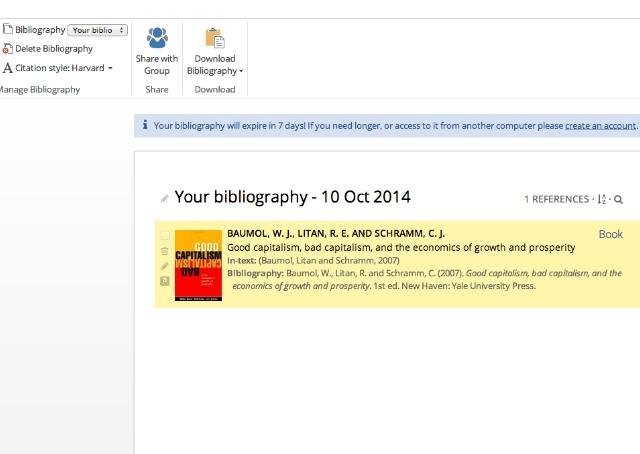This screenshot has width=640, height=454.
Task: Click the trash icon on the Baumol reference
Action: (x=165, y=251)
